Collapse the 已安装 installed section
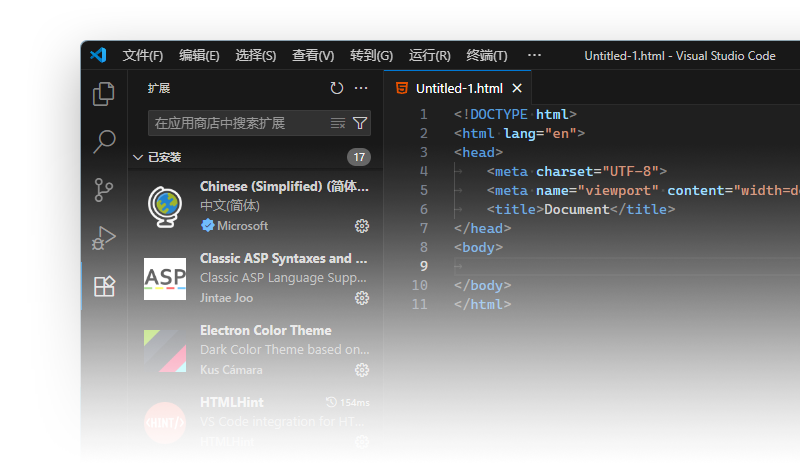This screenshot has width=800, height=465. tap(138, 157)
